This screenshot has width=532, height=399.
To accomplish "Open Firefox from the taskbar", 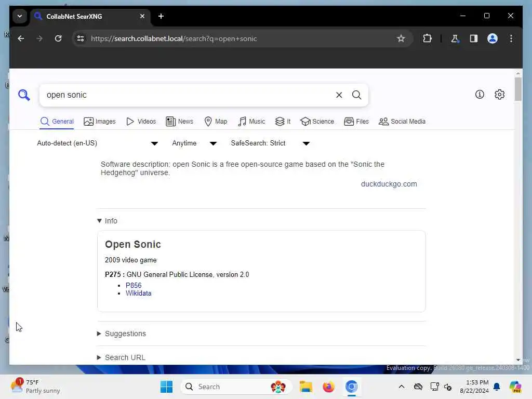I will (x=328, y=387).
